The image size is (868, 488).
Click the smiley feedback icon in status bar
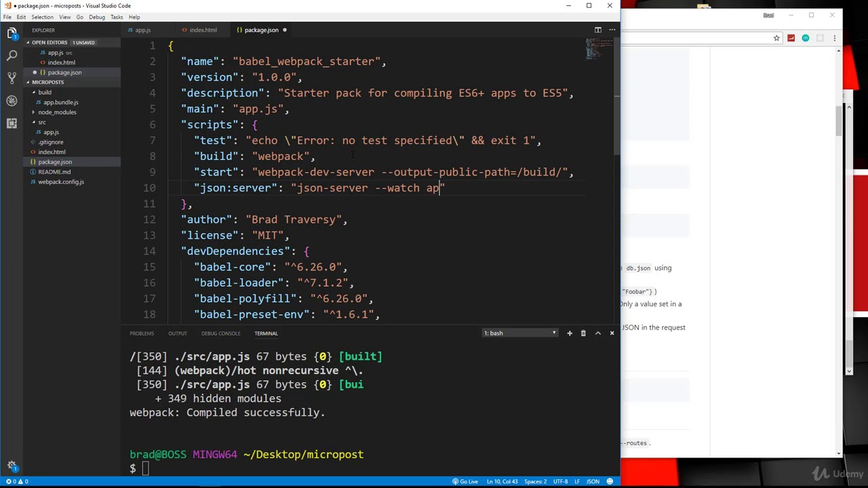[x=610, y=481]
